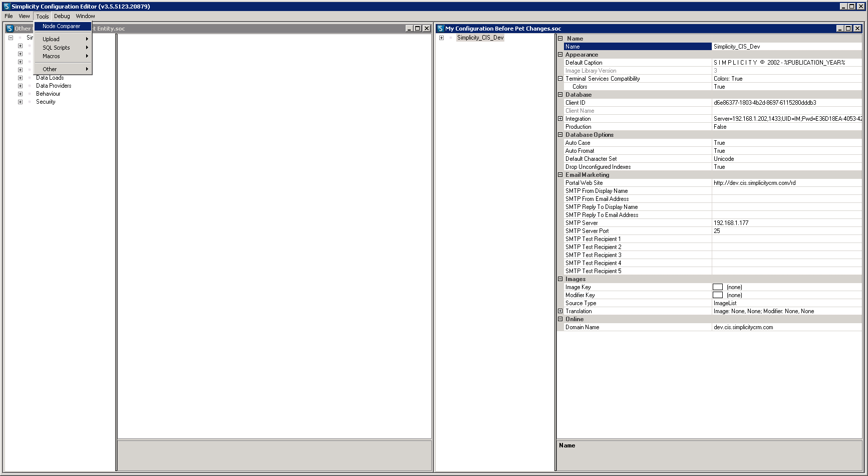Edit the SMTP Server Port value 25
Image resolution: width=868 pixels, height=476 pixels.
click(787, 231)
